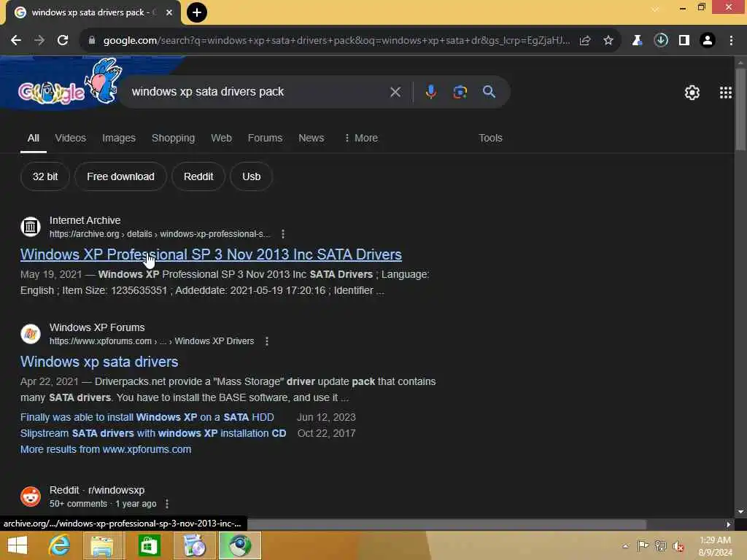Open the disc media app in taskbar
Screen dimensions: 747x560
194,545
